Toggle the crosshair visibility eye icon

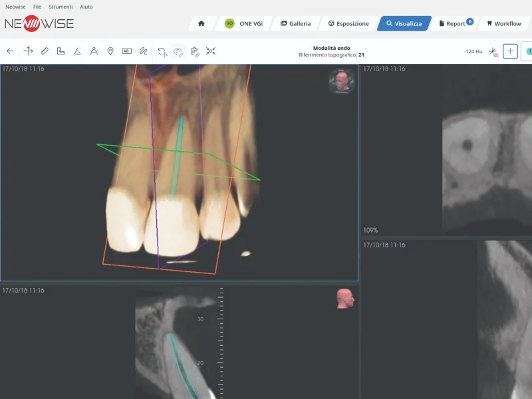coord(493,51)
